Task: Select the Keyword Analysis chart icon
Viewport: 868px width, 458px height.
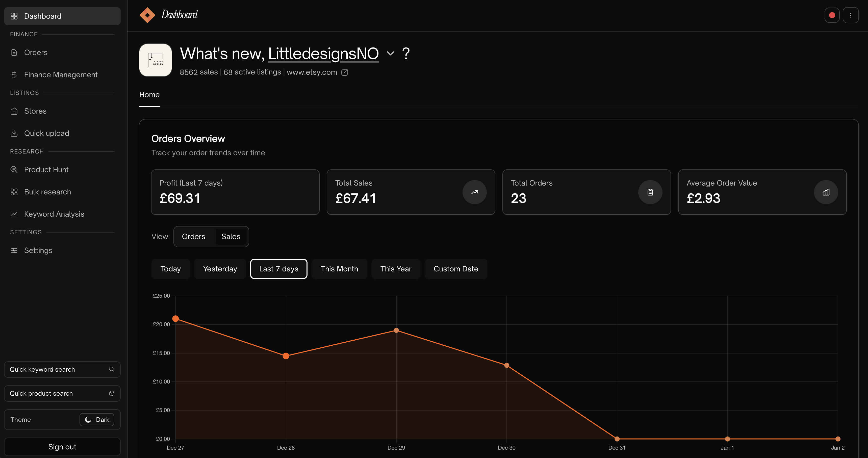Action: [14, 214]
